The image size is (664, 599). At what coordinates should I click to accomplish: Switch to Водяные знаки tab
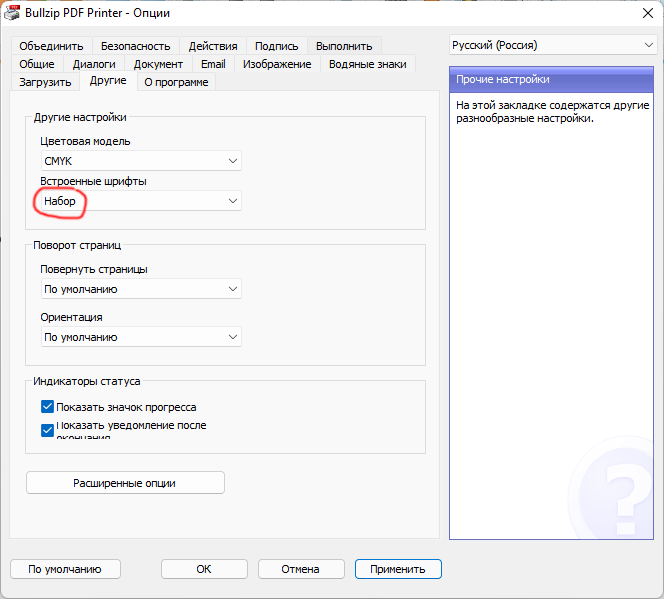pyautogui.click(x=368, y=64)
